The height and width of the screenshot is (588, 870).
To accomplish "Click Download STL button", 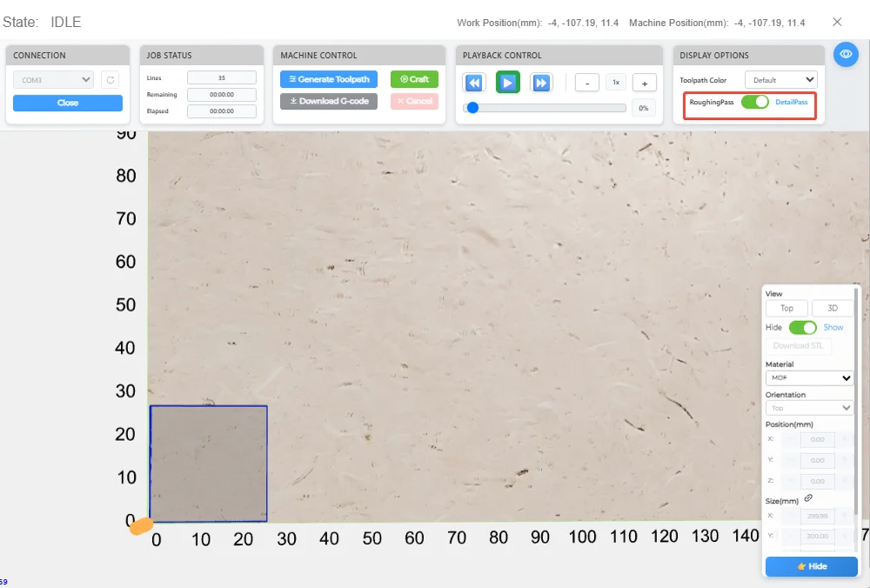I will (798, 345).
